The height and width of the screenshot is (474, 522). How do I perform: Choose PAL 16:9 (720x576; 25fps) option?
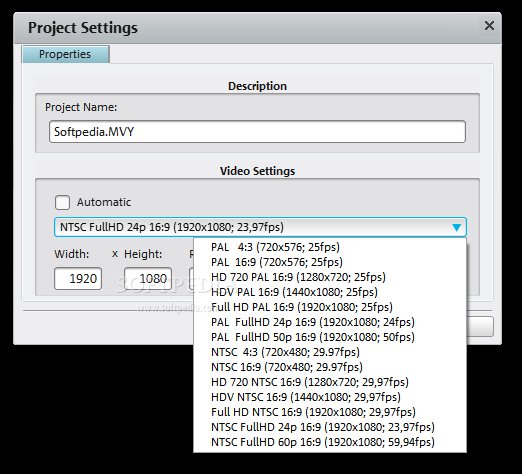tap(330, 262)
